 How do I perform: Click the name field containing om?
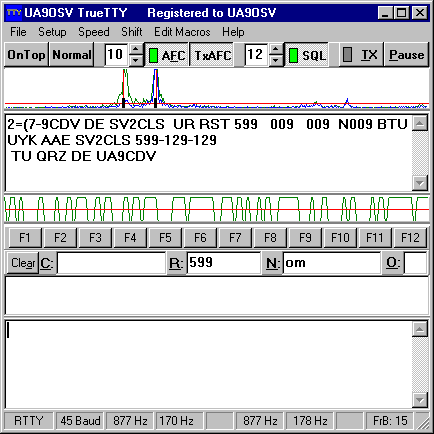coord(332,263)
